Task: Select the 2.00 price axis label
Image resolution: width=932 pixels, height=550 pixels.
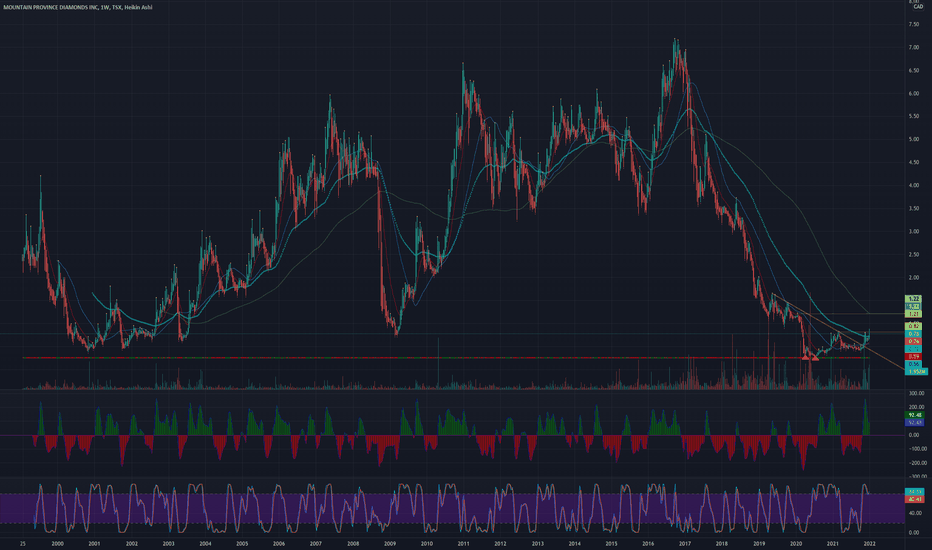Action: [x=913, y=278]
